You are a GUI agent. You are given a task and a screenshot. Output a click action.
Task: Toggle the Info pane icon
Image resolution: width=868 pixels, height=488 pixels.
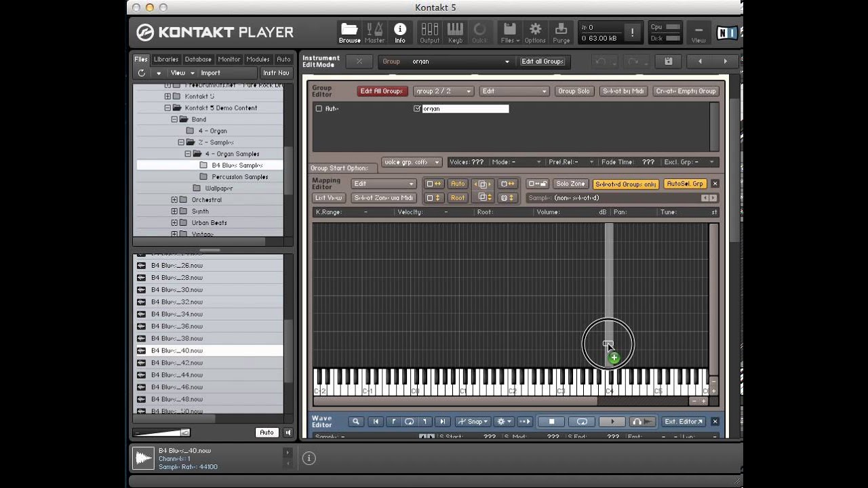pos(400,32)
